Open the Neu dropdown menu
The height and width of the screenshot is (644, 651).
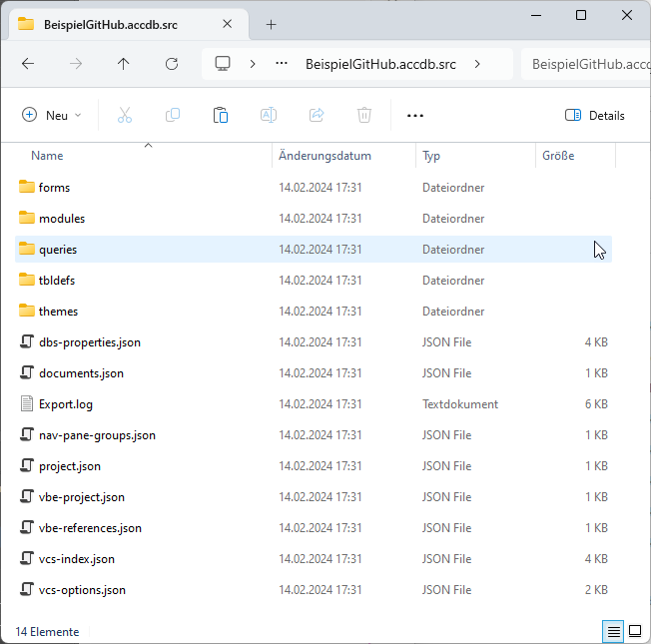tap(52, 115)
